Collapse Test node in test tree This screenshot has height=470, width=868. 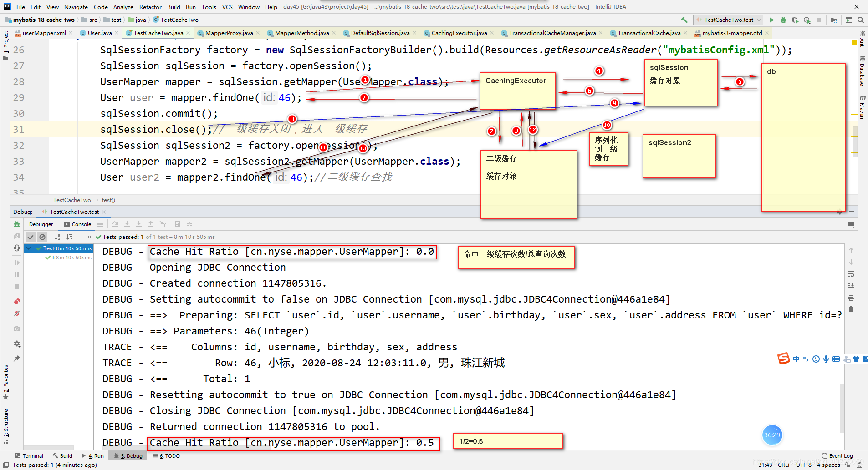click(x=29, y=248)
